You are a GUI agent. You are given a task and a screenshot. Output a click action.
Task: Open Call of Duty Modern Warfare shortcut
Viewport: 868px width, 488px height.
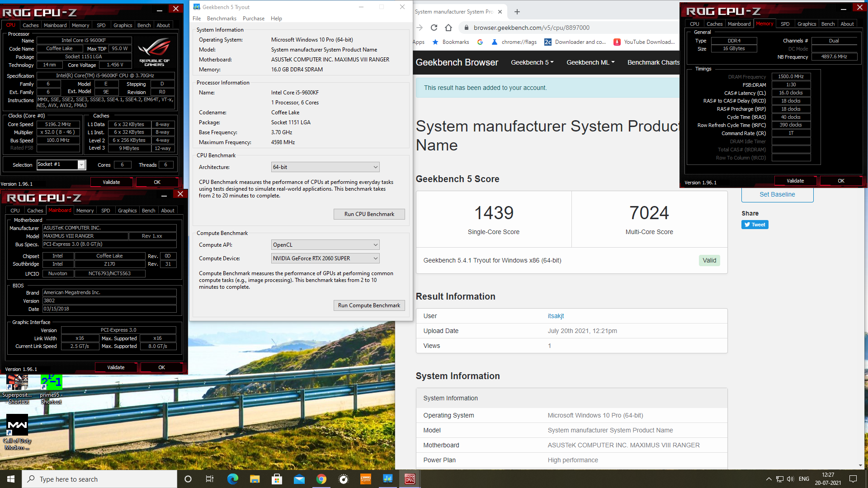17,432
